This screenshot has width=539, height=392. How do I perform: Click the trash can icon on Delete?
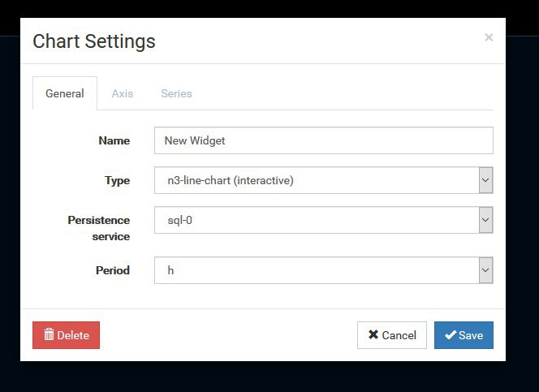click(x=50, y=334)
